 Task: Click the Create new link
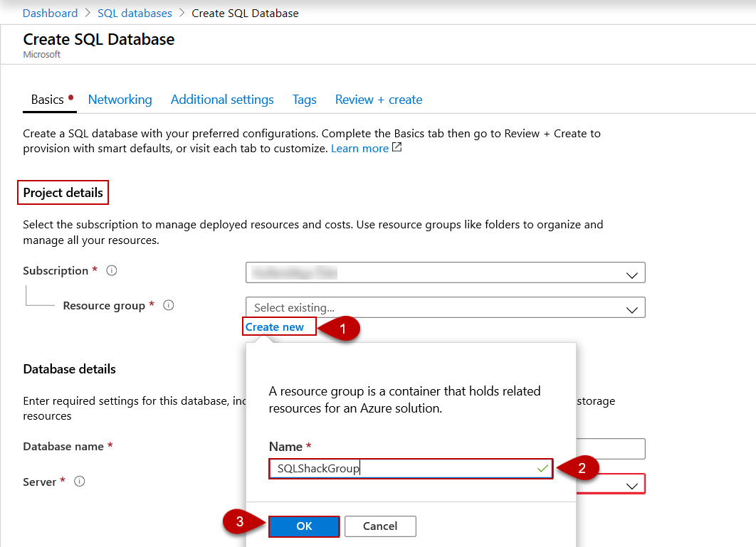click(275, 327)
